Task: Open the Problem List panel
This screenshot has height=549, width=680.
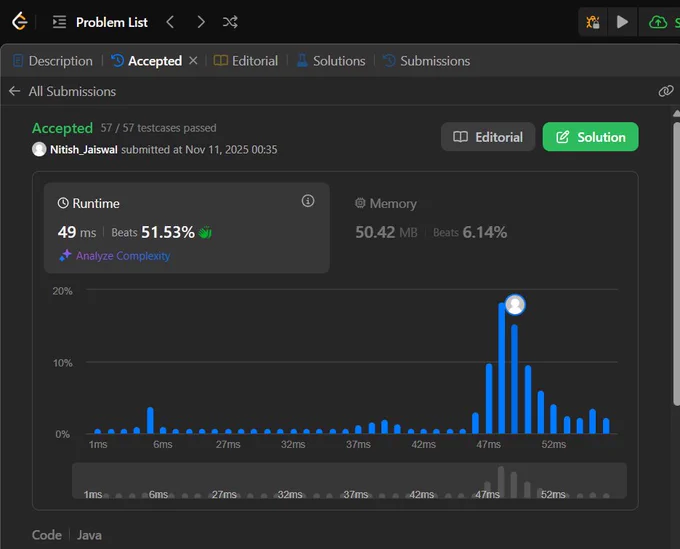Action: (100, 22)
